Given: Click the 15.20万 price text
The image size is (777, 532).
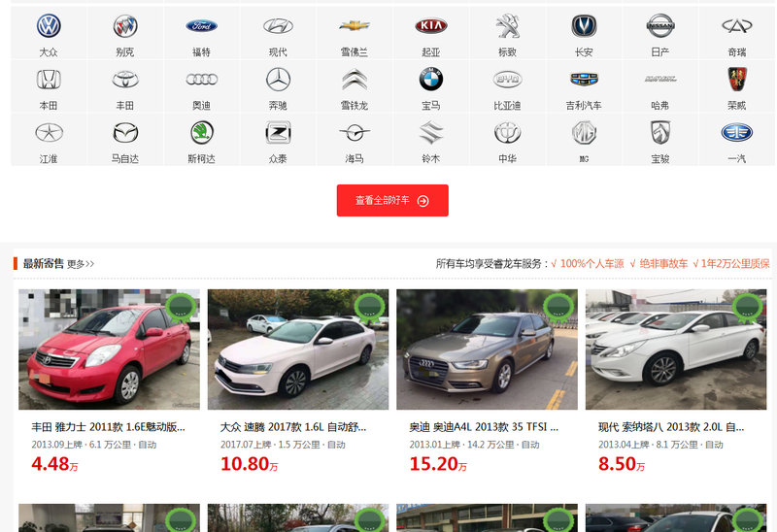Looking at the screenshot, I should [x=438, y=464].
